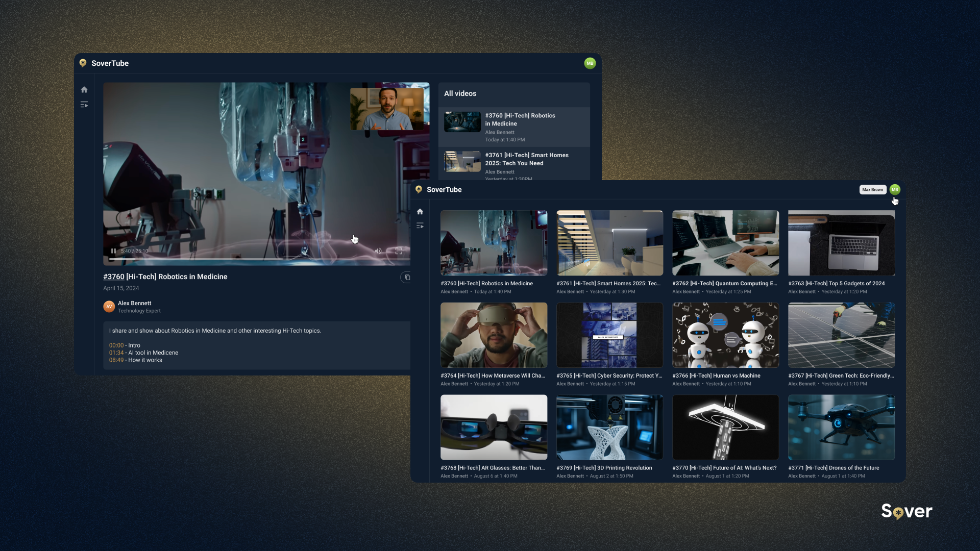Copy the video link with the copy icon
Viewport: 980px width, 551px height.
(407, 278)
